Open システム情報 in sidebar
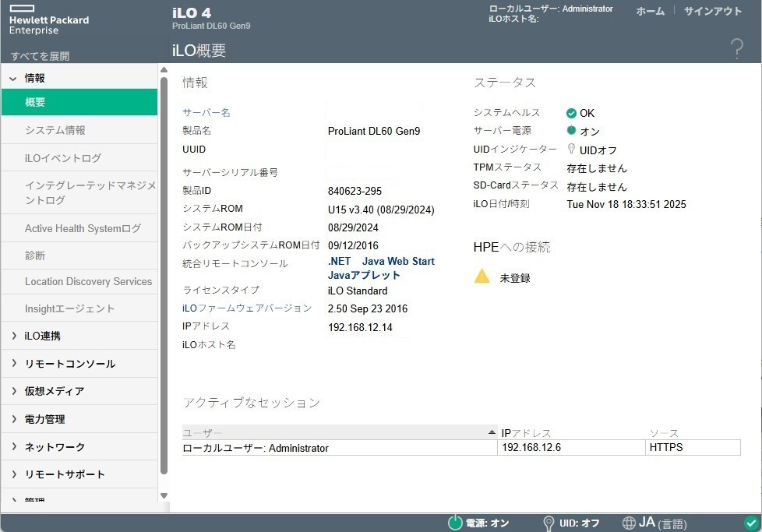 (x=55, y=130)
